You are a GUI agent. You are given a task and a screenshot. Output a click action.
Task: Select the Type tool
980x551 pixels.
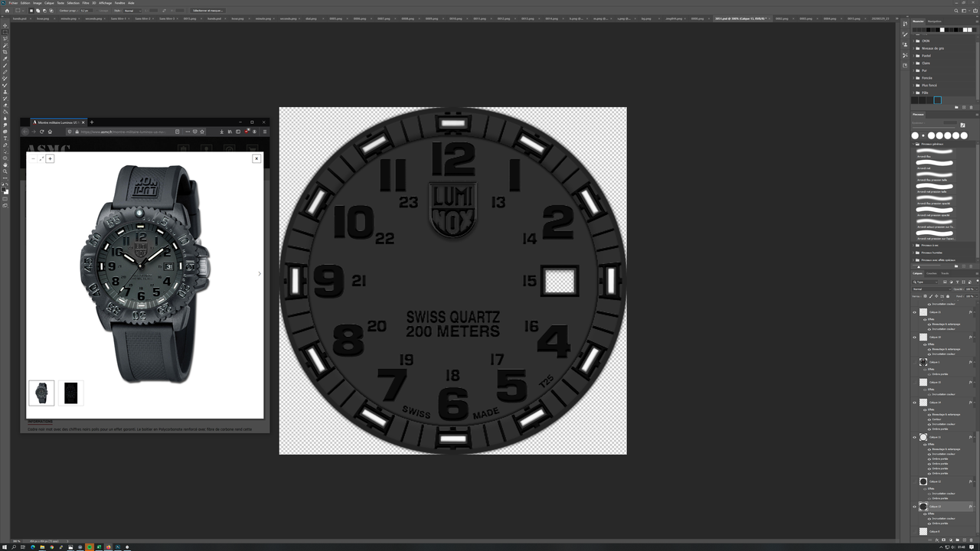pos(5,139)
